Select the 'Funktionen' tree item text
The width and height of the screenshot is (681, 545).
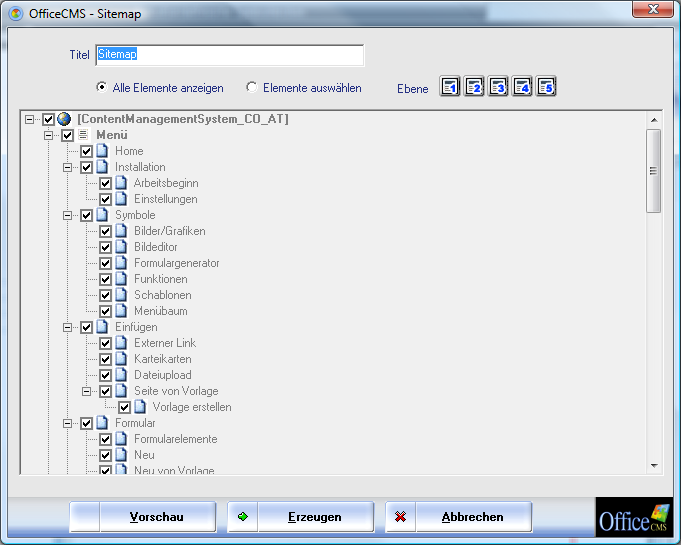161,279
